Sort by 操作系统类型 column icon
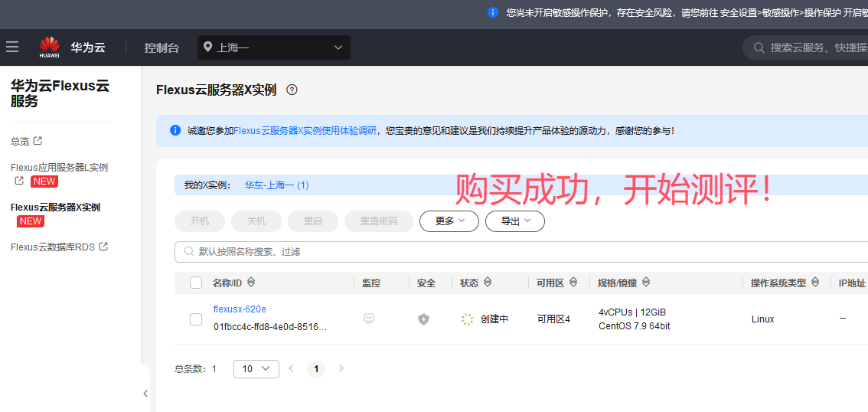Image resolution: width=868 pixels, height=412 pixels. (x=815, y=283)
